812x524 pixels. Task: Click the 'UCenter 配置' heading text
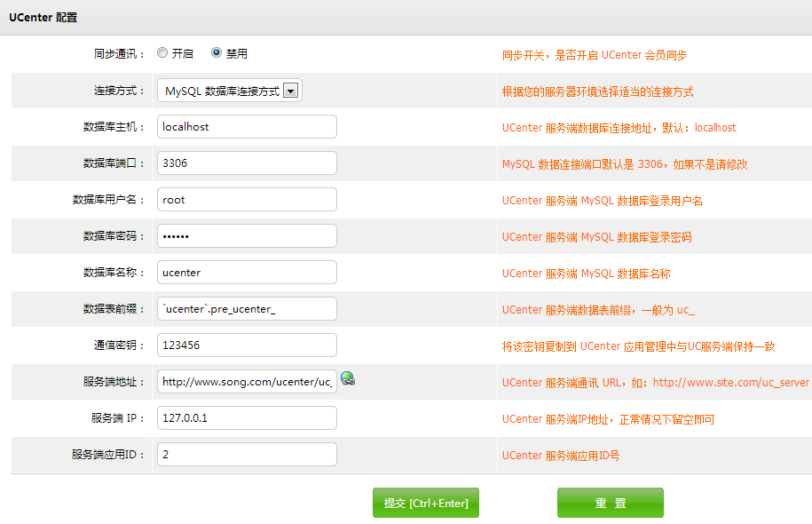[x=43, y=18]
